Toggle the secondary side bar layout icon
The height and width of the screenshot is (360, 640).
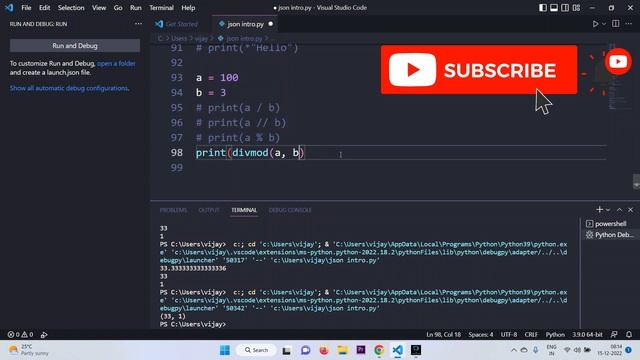pos(565,8)
